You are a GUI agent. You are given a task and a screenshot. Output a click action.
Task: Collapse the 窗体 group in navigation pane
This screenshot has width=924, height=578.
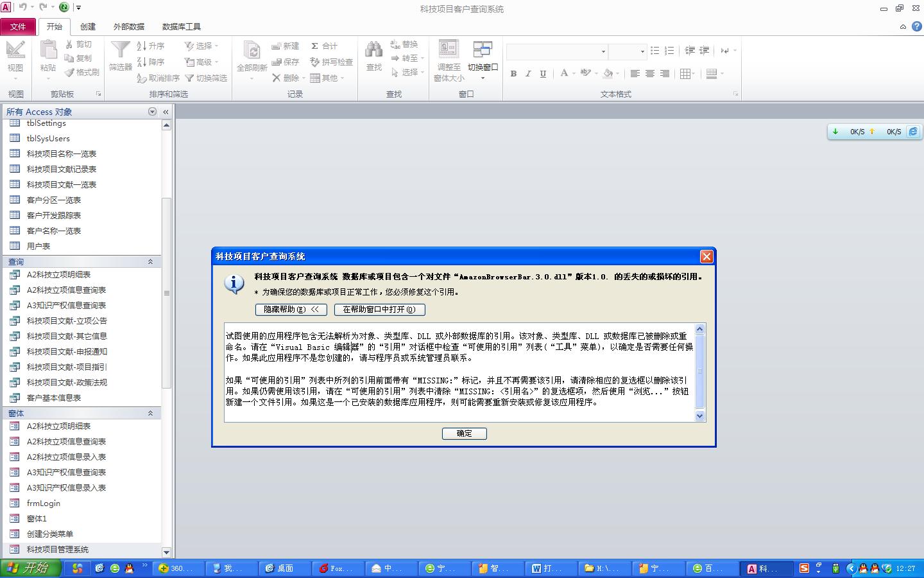(151, 413)
